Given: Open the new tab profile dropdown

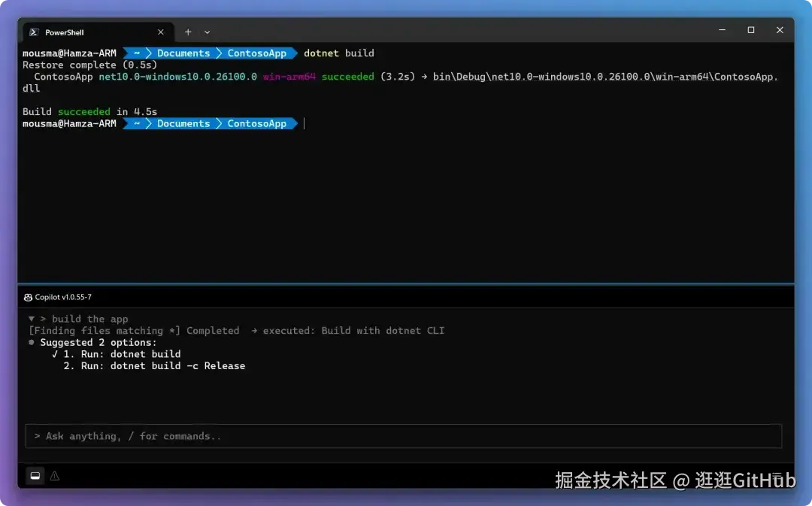Looking at the screenshot, I should click(208, 32).
